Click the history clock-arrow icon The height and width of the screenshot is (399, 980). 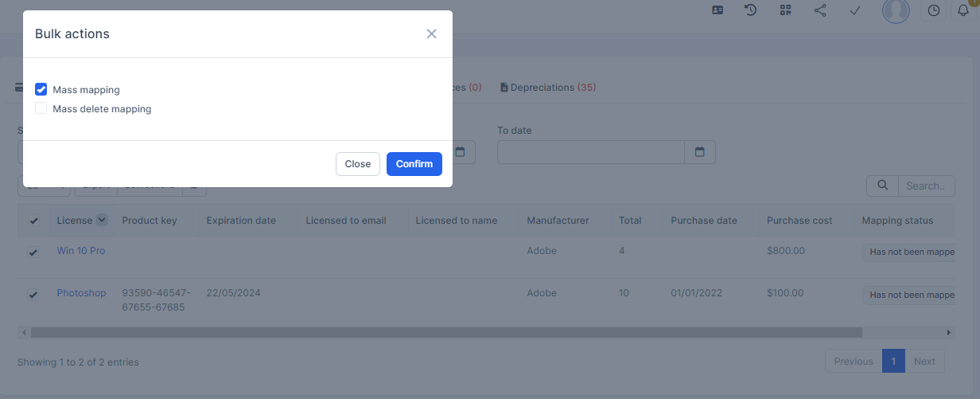coord(750,10)
